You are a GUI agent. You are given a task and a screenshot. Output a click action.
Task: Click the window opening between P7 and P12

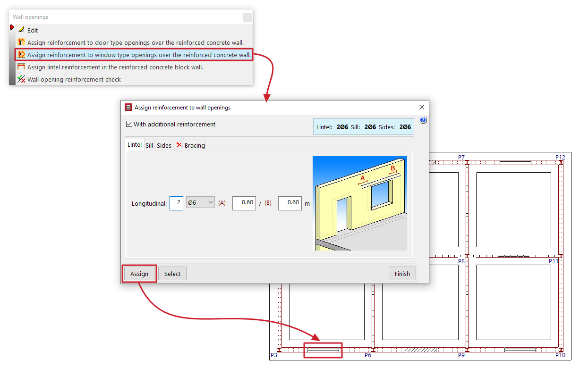pyautogui.click(x=516, y=162)
